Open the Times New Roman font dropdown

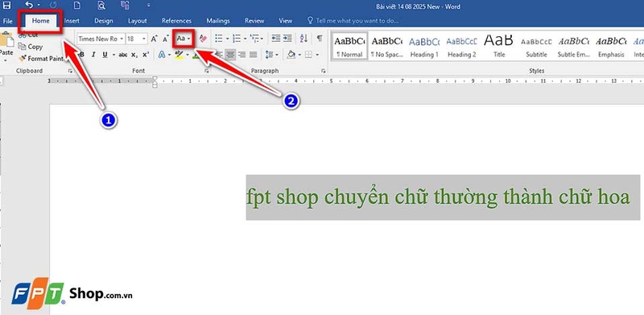[122, 39]
